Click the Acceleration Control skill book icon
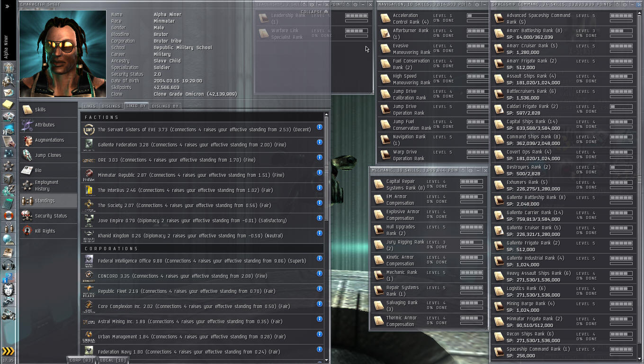This screenshot has width=644, height=364. tap(385, 18)
